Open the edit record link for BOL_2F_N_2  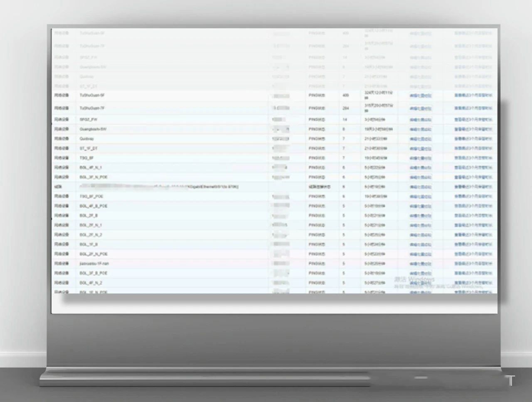[420, 235]
